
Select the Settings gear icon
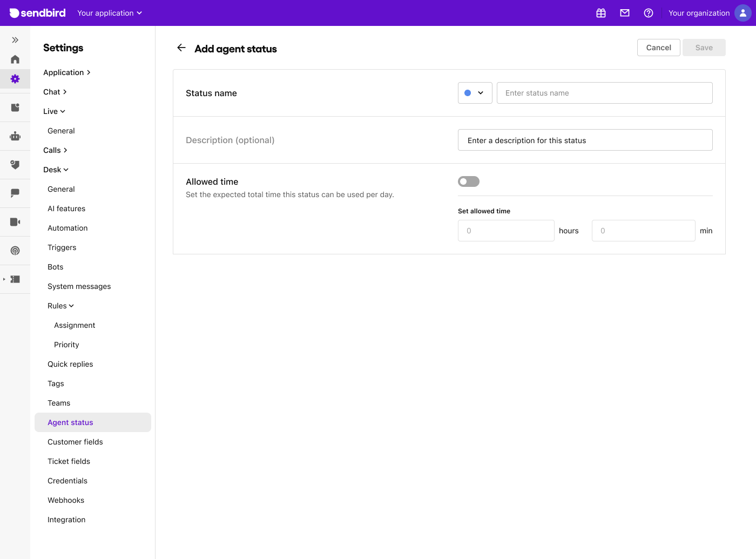[15, 79]
